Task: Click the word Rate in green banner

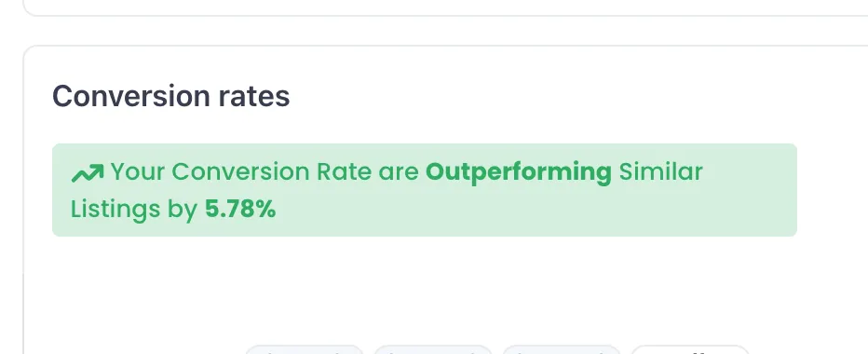Action: 344,172
